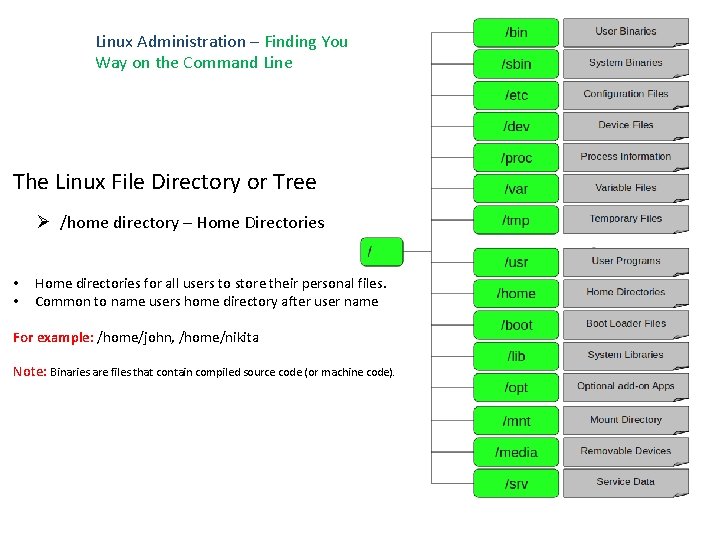Viewport: 720px width, 540px height.
Task: Click "Way on the Command Line" text
Action: 194,63
